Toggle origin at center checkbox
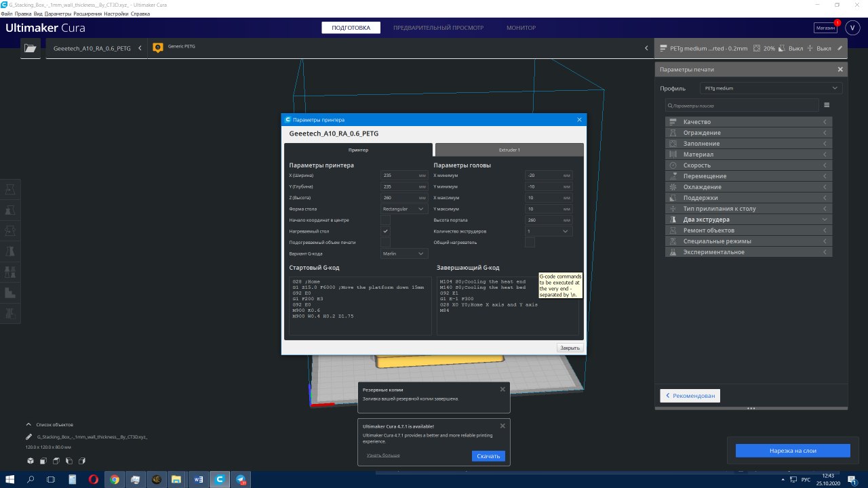Viewport: 868px width, 488px height. pyautogui.click(x=385, y=220)
